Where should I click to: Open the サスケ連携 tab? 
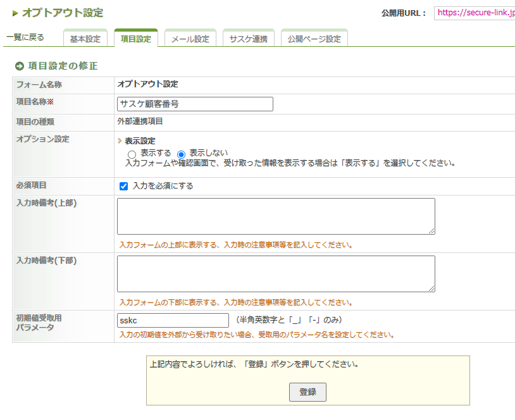pyautogui.click(x=248, y=39)
